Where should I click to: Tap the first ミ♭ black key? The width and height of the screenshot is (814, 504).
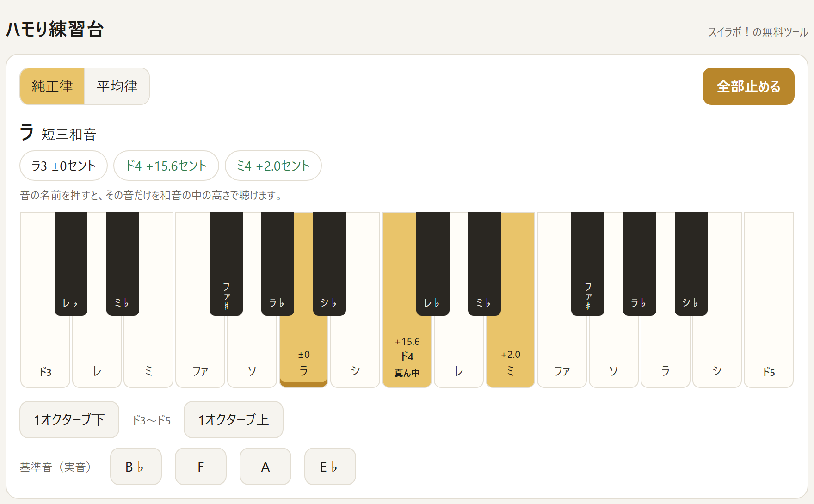coord(123,264)
